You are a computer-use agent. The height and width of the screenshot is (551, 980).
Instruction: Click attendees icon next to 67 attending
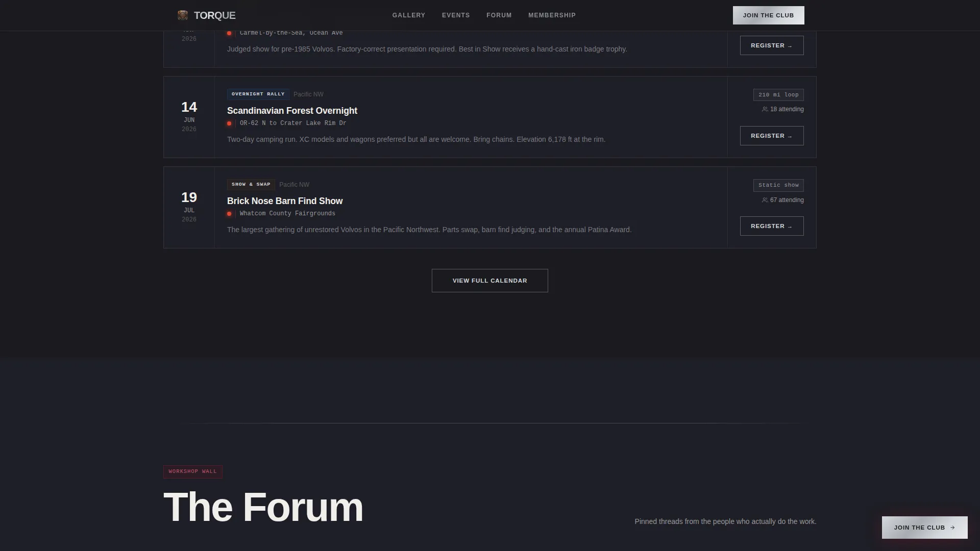pyautogui.click(x=765, y=200)
